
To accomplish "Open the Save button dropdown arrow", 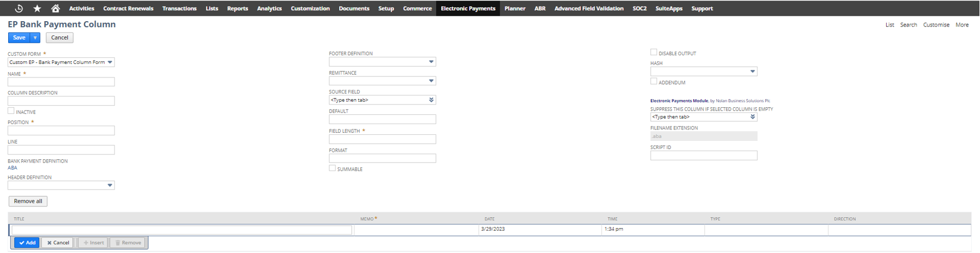I will (x=35, y=38).
